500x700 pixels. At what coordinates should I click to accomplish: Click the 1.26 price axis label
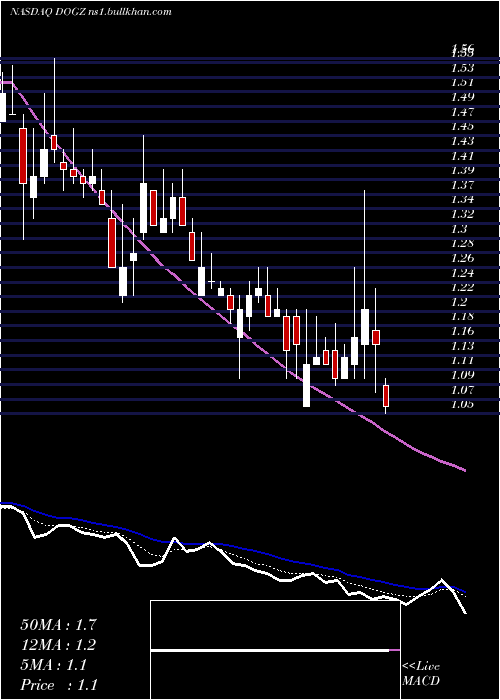[462, 258]
